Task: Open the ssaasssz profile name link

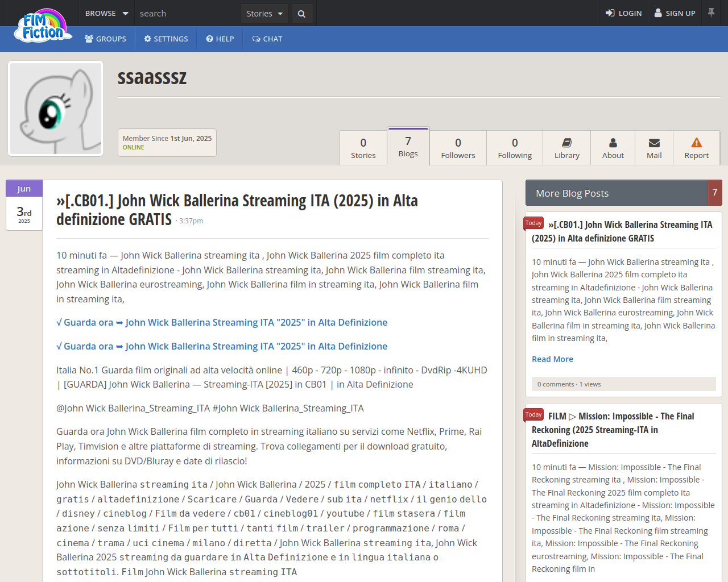Action: pos(152,77)
